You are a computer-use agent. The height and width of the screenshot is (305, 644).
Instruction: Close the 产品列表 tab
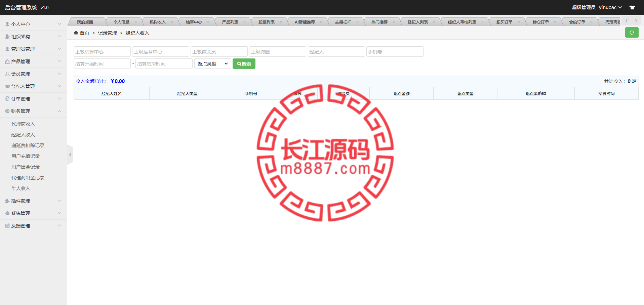(244, 22)
